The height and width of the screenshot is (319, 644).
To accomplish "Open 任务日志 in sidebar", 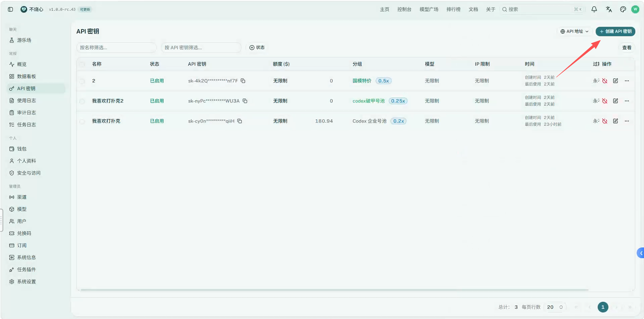I will tap(36, 125).
